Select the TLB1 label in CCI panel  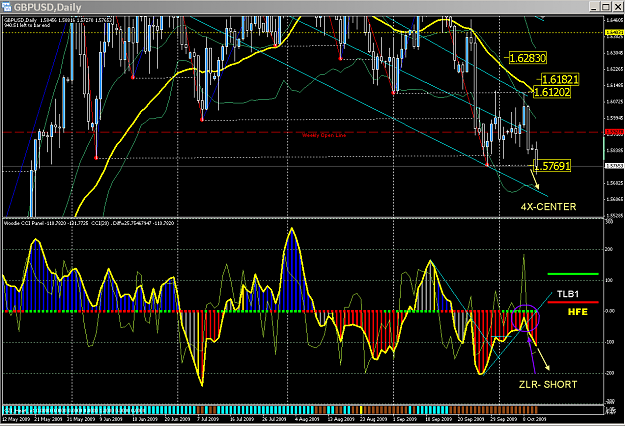pos(568,294)
